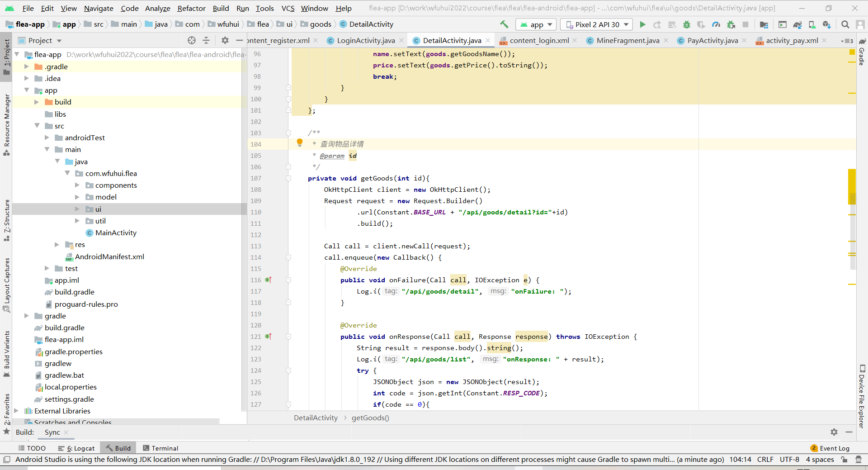Open the app run configuration dropdown
The image size is (868, 470).
[536, 24]
